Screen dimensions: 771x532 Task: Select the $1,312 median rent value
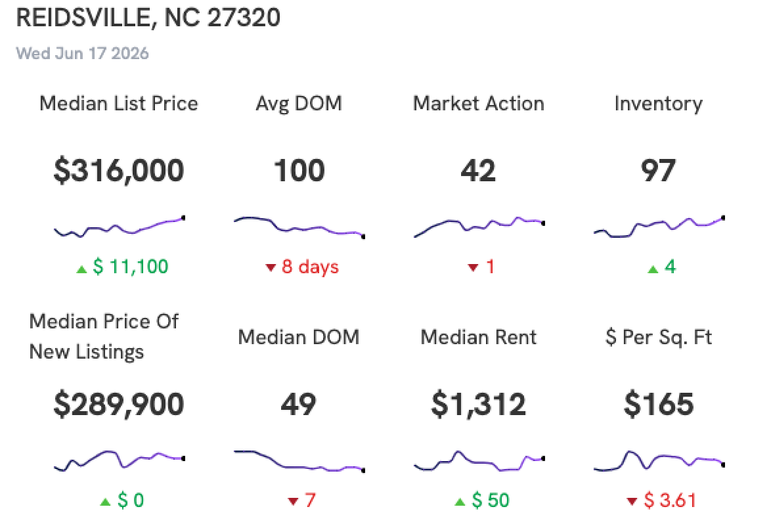479,405
